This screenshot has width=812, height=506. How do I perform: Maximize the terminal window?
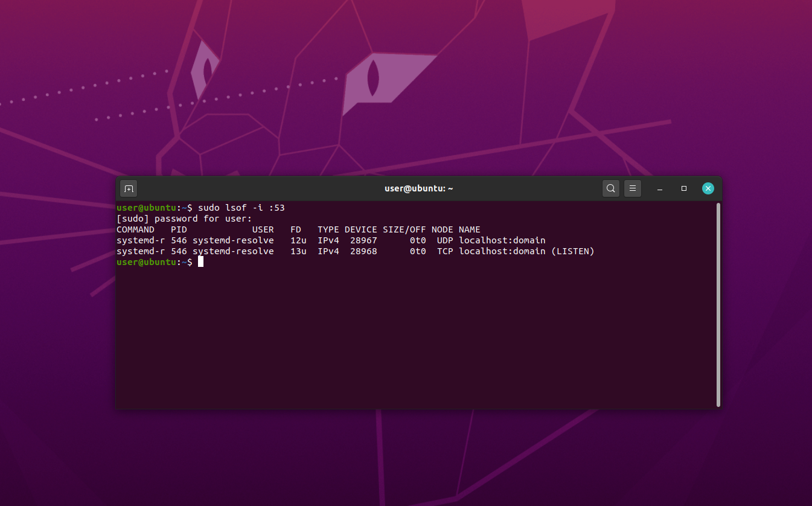684,188
